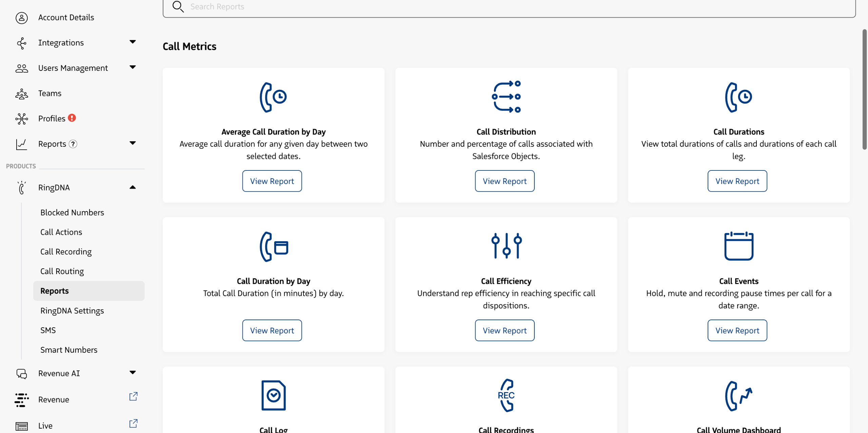Click the Profiles red alert icon

[x=72, y=118]
